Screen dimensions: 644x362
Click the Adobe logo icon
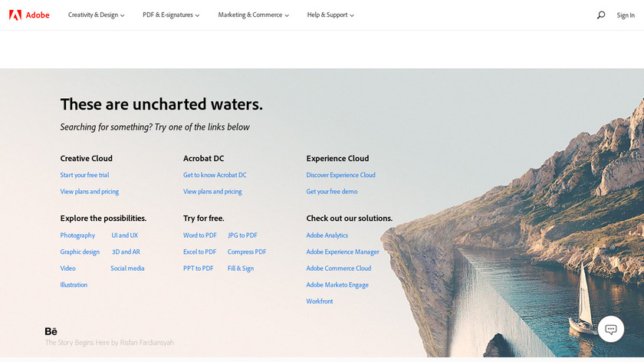coord(15,15)
